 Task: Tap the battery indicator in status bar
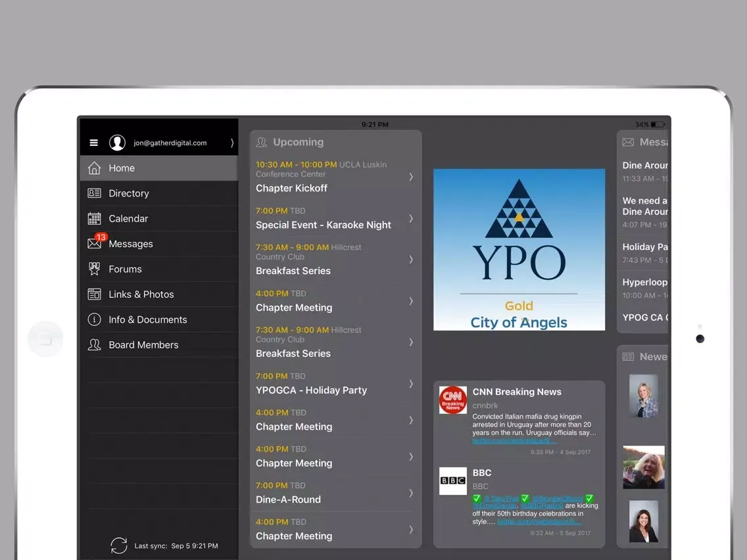pos(658,125)
